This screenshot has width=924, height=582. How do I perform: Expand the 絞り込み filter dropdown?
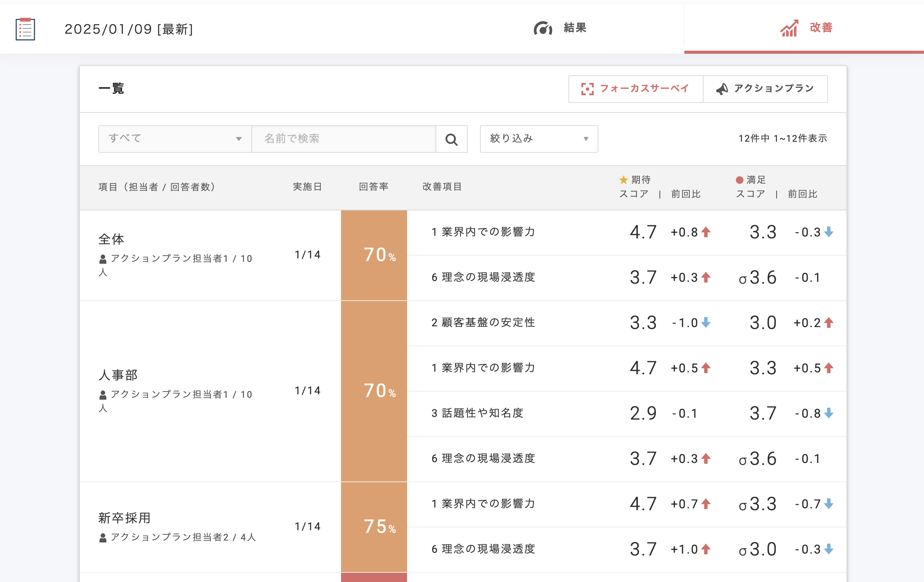pyautogui.click(x=538, y=139)
